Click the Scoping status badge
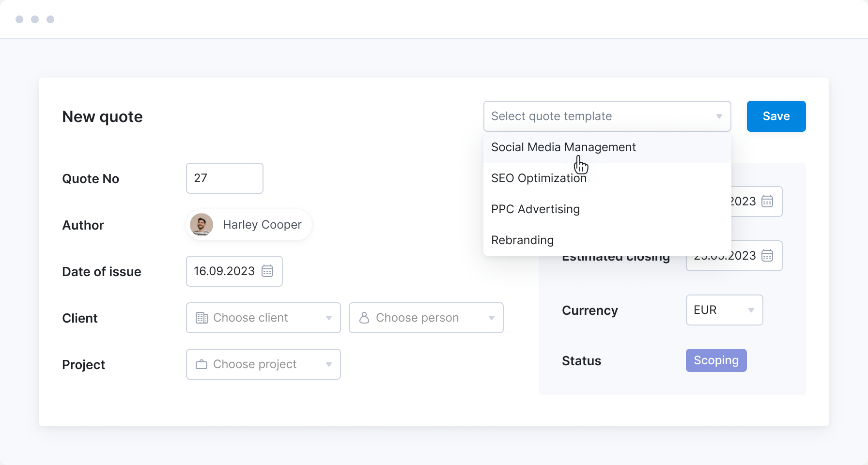 716,360
